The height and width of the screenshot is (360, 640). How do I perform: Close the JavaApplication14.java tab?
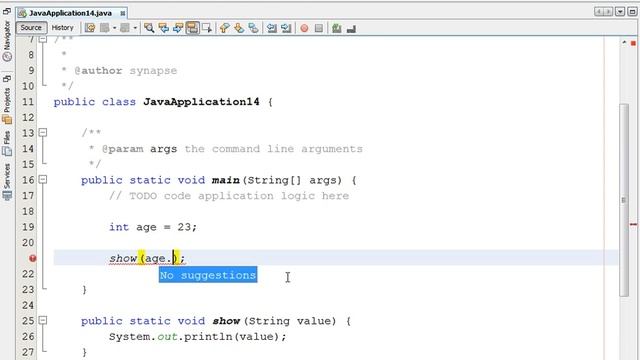click(x=122, y=13)
